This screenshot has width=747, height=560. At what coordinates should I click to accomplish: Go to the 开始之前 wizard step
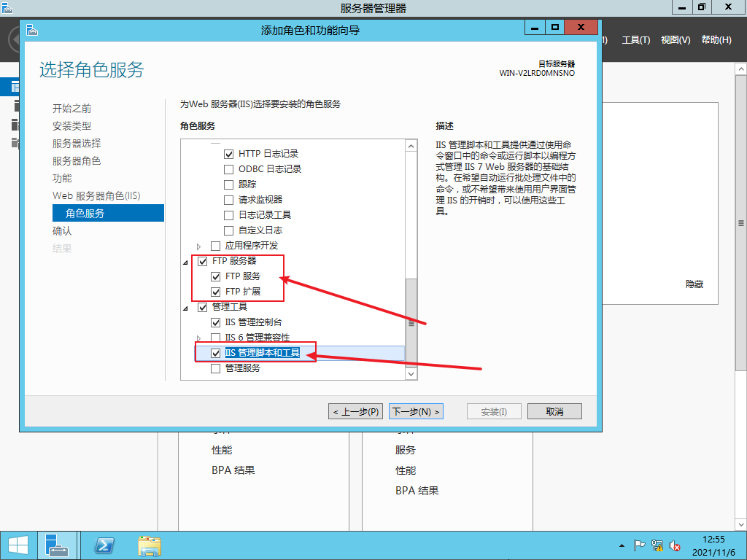[x=71, y=109]
